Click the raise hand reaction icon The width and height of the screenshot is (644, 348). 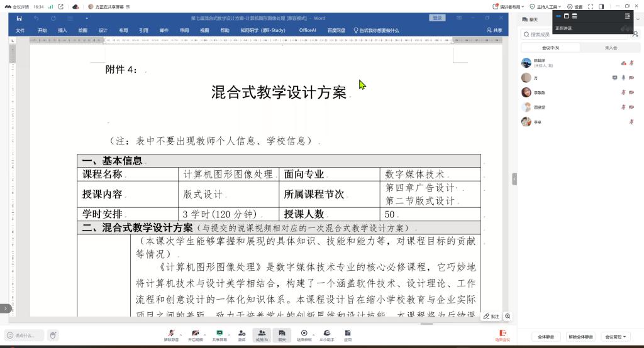click(x=53, y=335)
